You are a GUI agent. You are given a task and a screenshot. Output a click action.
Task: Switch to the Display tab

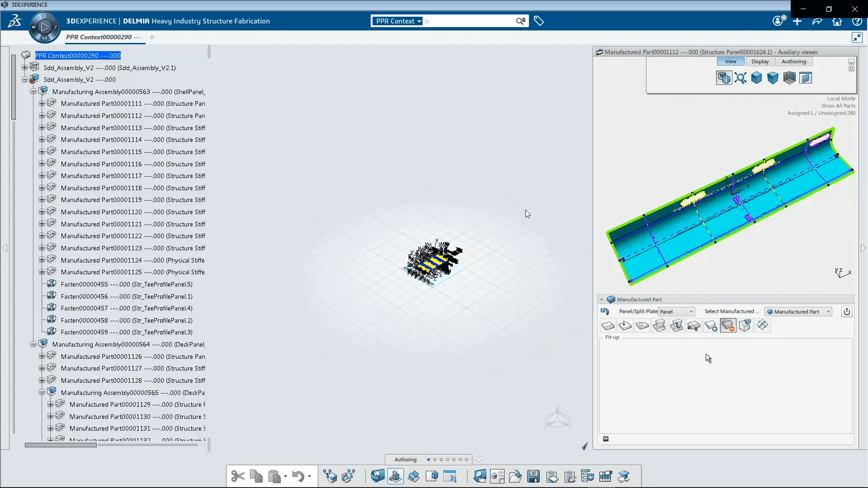click(760, 61)
